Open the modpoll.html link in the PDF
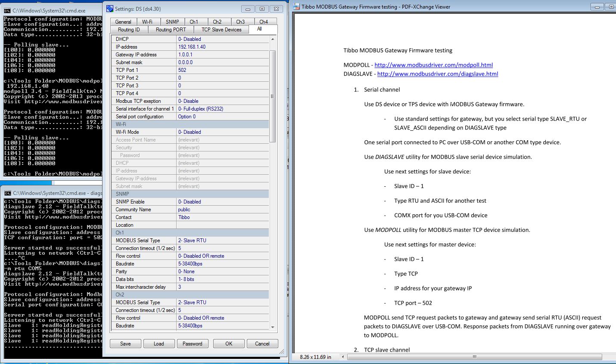The height and width of the screenshot is (364, 616). [x=434, y=65]
